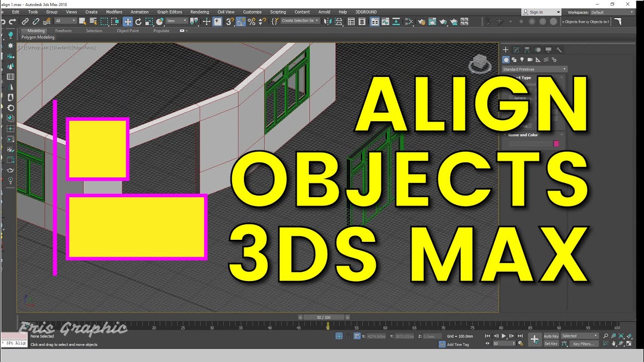This screenshot has height=362, width=644.
Task: Switch to the Freeform ribbon tab
Action: click(x=63, y=31)
